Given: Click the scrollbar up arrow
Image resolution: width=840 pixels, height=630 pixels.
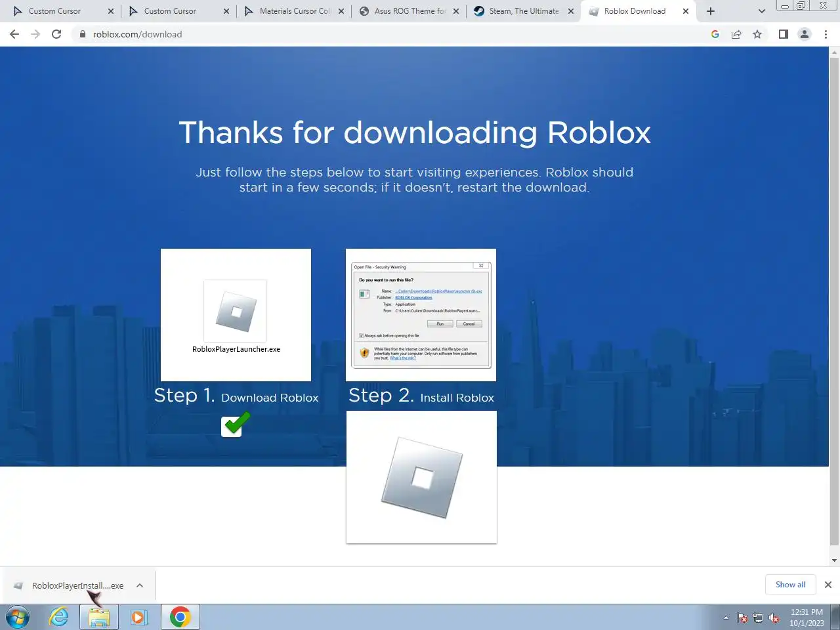Looking at the screenshot, I should (834, 52).
